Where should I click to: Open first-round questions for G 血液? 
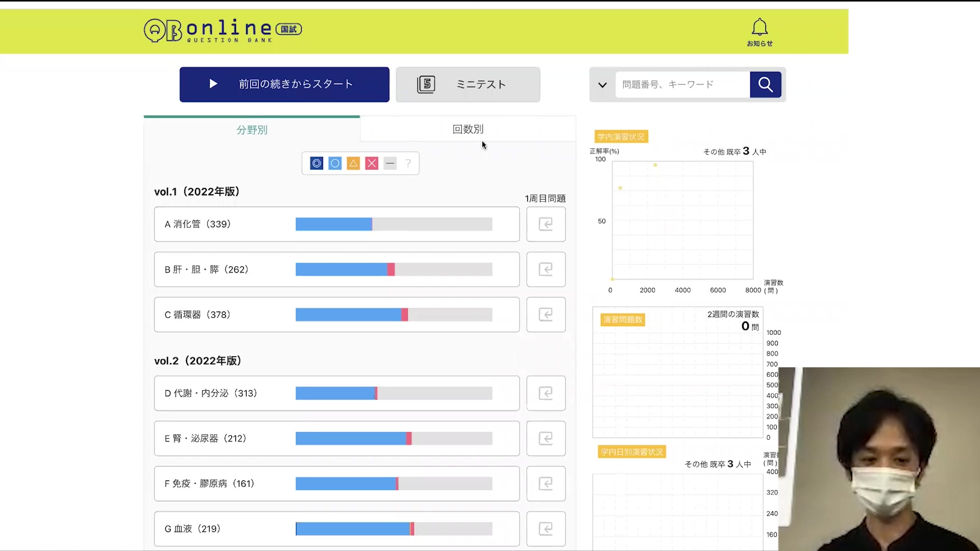pos(546,529)
